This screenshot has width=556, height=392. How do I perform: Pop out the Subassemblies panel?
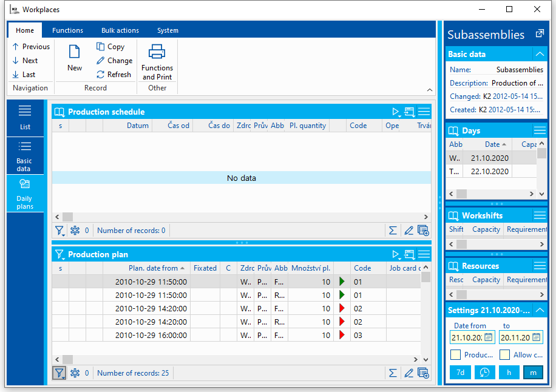pos(540,33)
